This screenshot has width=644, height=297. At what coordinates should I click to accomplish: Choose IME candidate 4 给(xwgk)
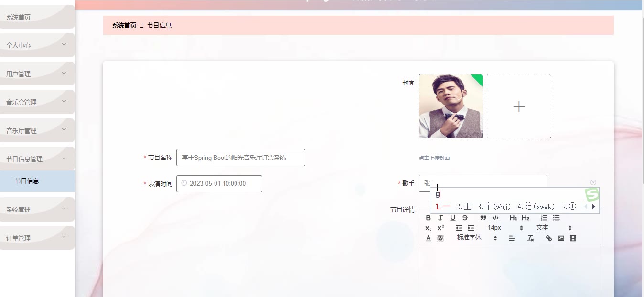click(x=536, y=207)
